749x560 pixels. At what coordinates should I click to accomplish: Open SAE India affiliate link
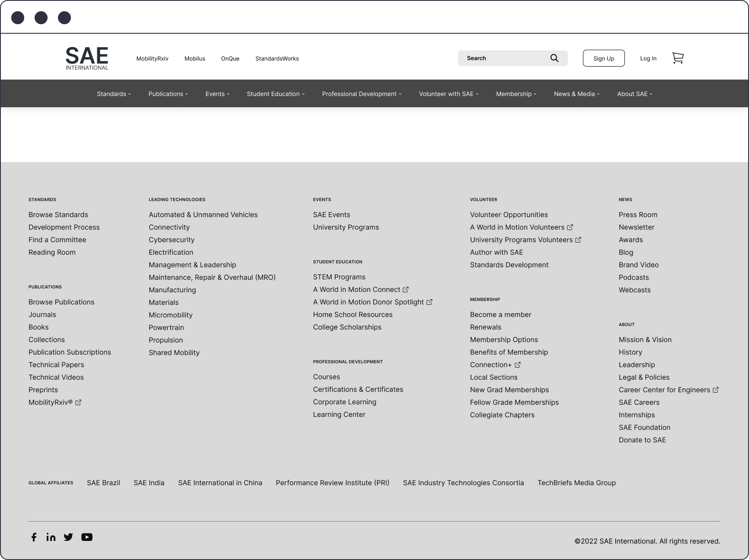(149, 483)
